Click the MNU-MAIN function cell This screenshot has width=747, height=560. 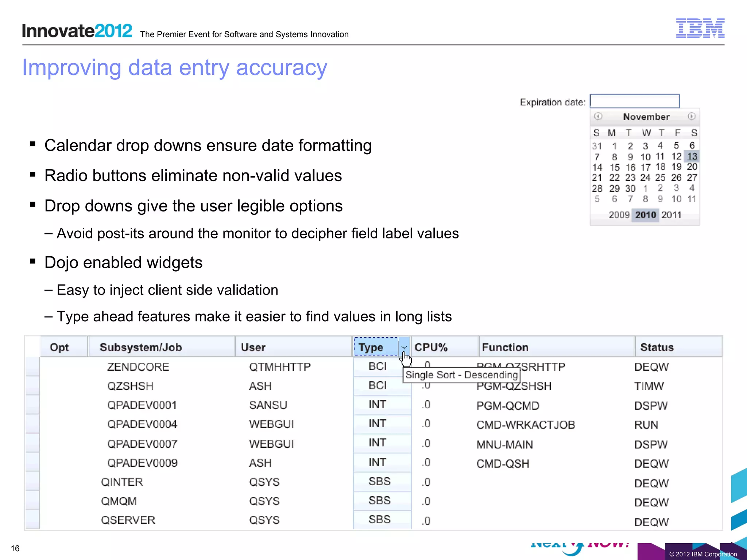click(504, 444)
